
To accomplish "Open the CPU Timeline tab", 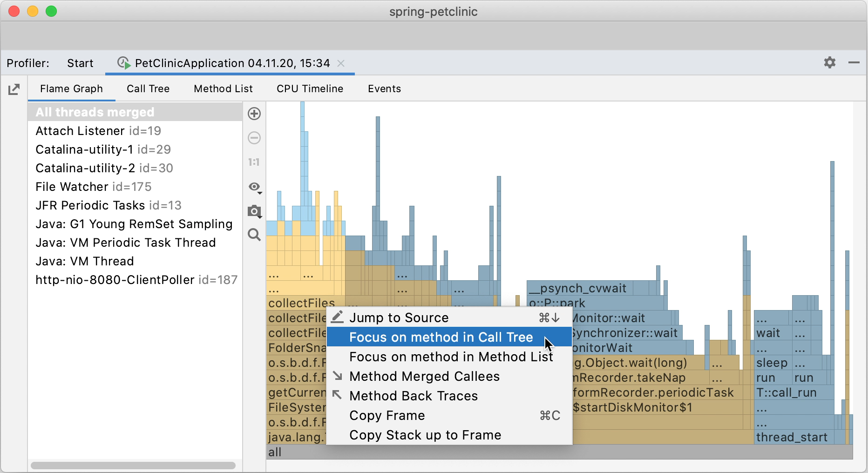I will (310, 88).
